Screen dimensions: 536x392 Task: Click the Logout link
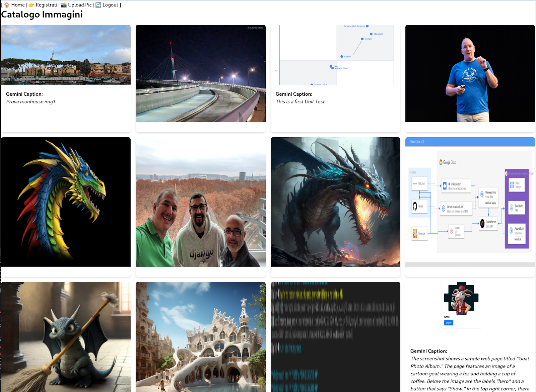click(x=110, y=5)
